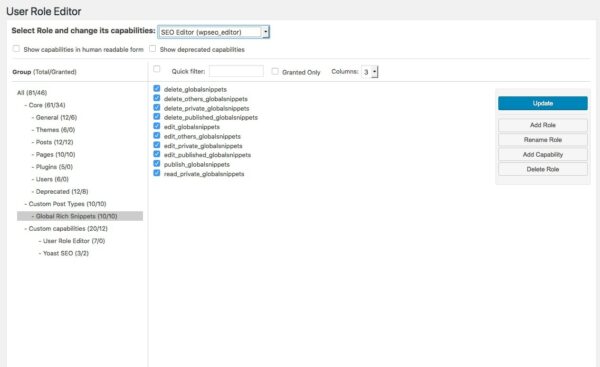600x367 pixels.
Task: Uncheck publish_globalsnippets capability
Action: click(x=157, y=163)
